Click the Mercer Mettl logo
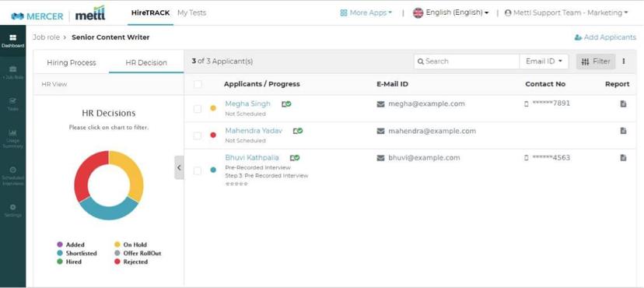 coord(58,14)
